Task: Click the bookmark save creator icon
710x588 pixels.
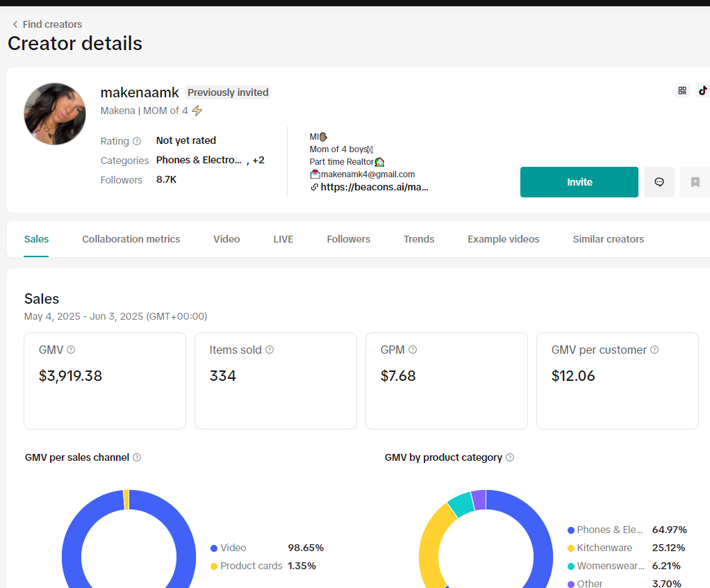Action: [695, 182]
